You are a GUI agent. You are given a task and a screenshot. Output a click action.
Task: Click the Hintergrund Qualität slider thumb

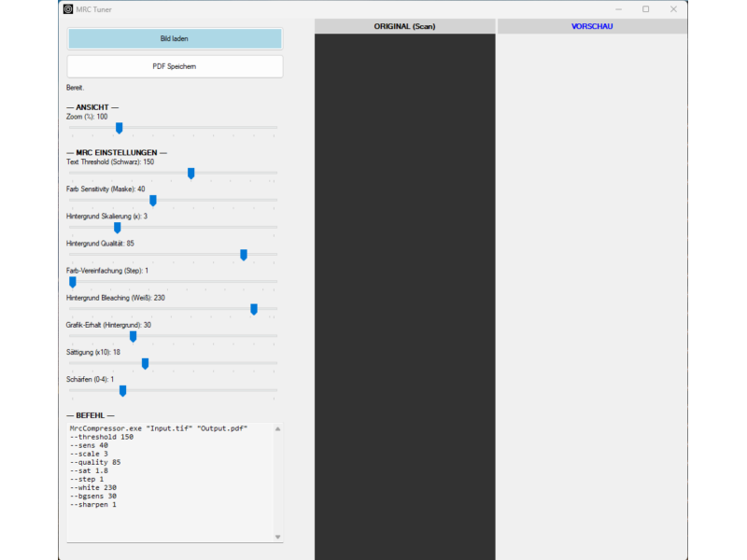pos(244,254)
